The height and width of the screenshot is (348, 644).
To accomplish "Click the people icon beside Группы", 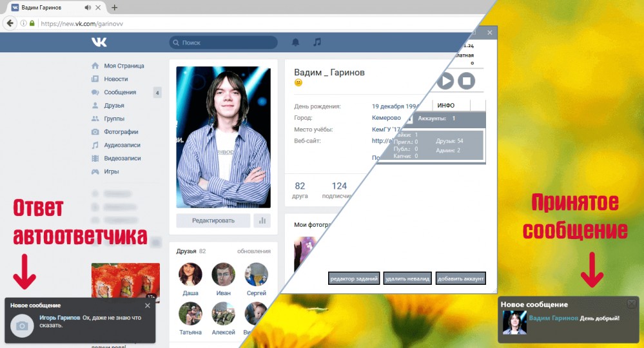I will [95, 119].
